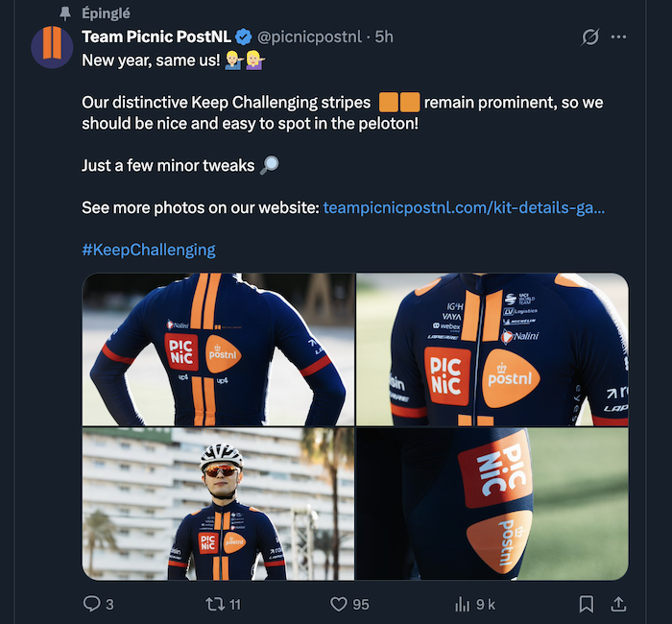Click the pin icon next to Épinglé

coord(65,12)
